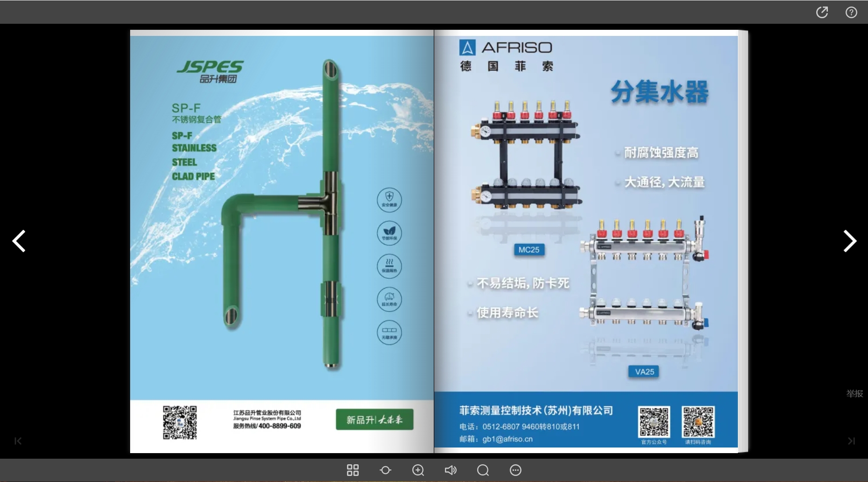Click the JSPES page QR code
This screenshot has width=868, height=482.
pyautogui.click(x=180, y=422)
